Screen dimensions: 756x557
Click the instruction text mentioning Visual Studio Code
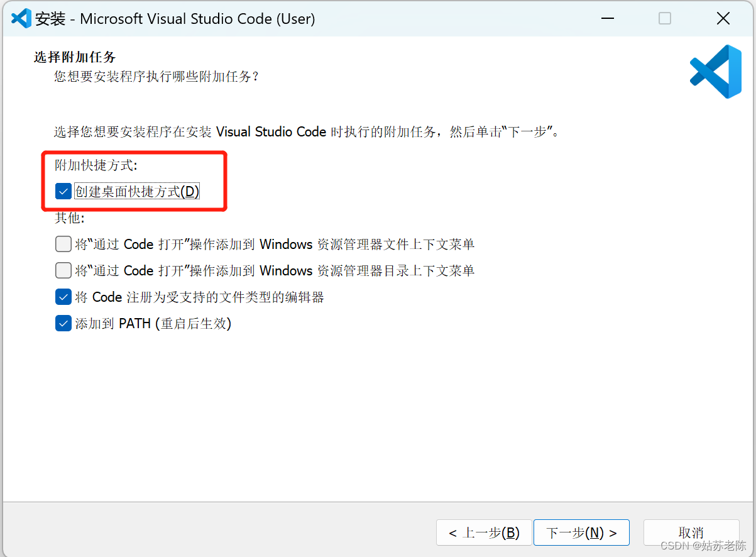(307, 132)
